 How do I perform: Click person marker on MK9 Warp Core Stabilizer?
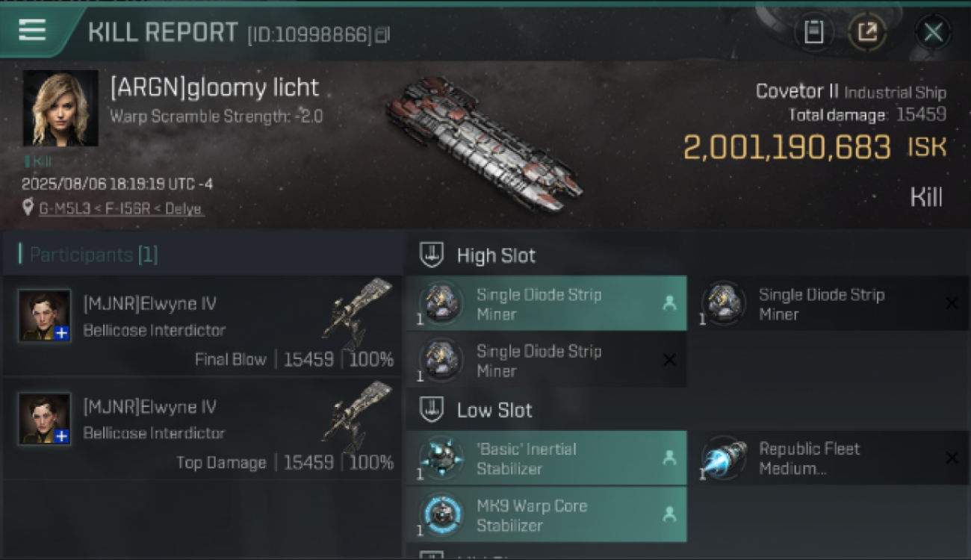(669, 514)
